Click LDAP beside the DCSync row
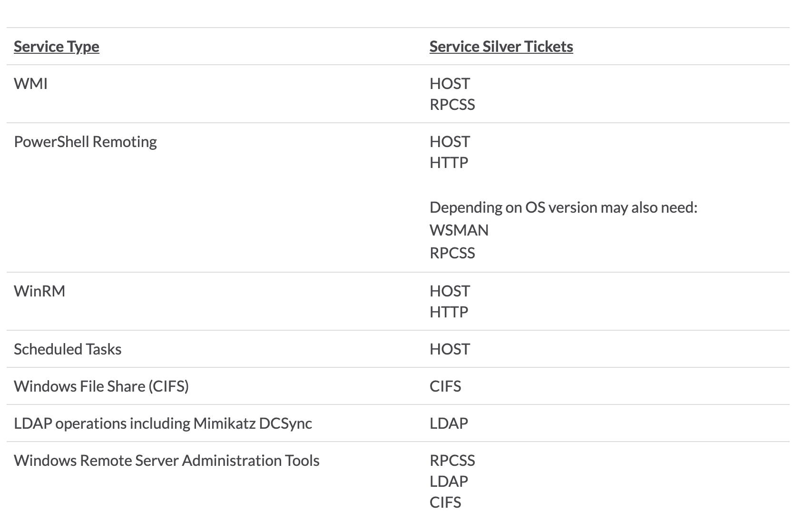803x532 pixels. point(449,424)
